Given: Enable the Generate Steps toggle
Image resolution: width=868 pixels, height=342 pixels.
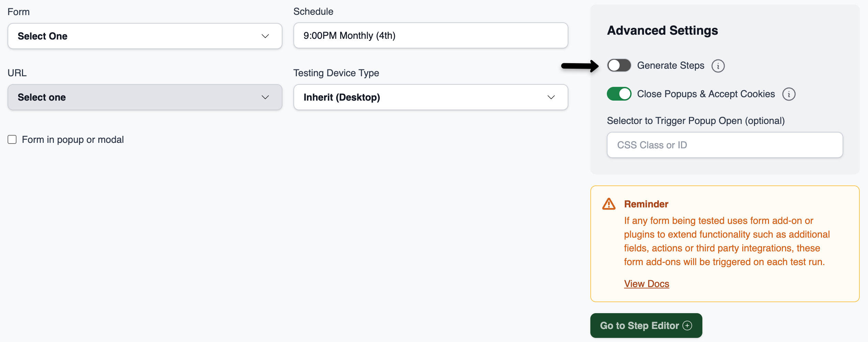Looking at the screenshot, I should pos(619,65).
